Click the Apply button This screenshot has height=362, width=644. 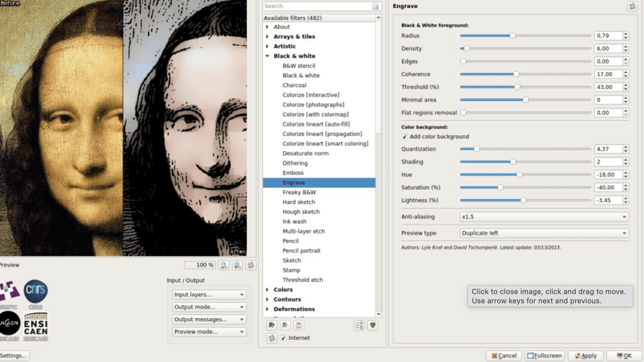586,355
